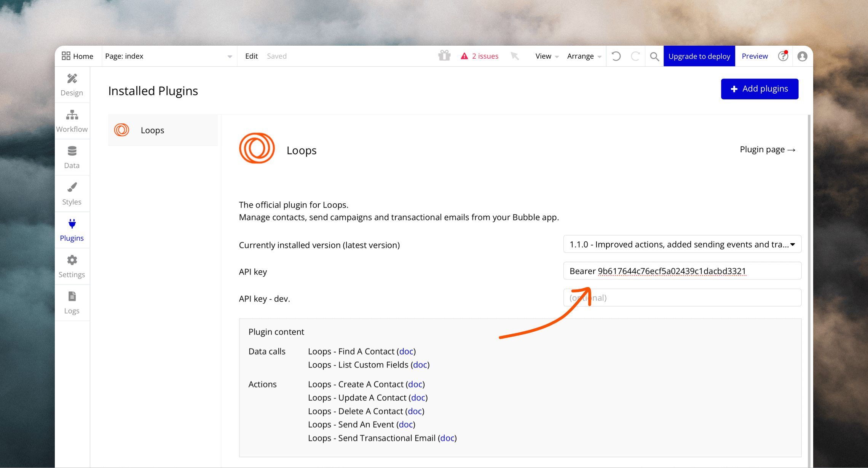Viewport: 868px width, 468px height.
Task: Click the redo arrow icon
Action: pyautogui.click(x=635, y=56)
